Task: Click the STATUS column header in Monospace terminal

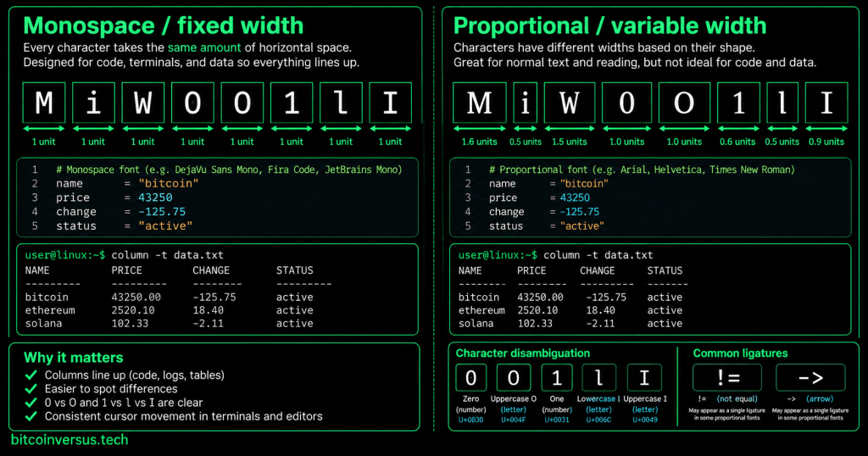Action: pyautogui.click(x=295, y=270)
